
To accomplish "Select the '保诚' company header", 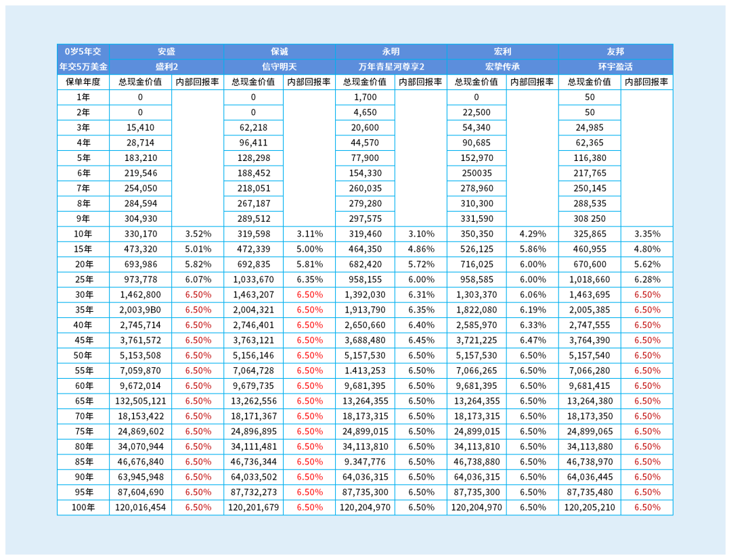I will 280,51.
